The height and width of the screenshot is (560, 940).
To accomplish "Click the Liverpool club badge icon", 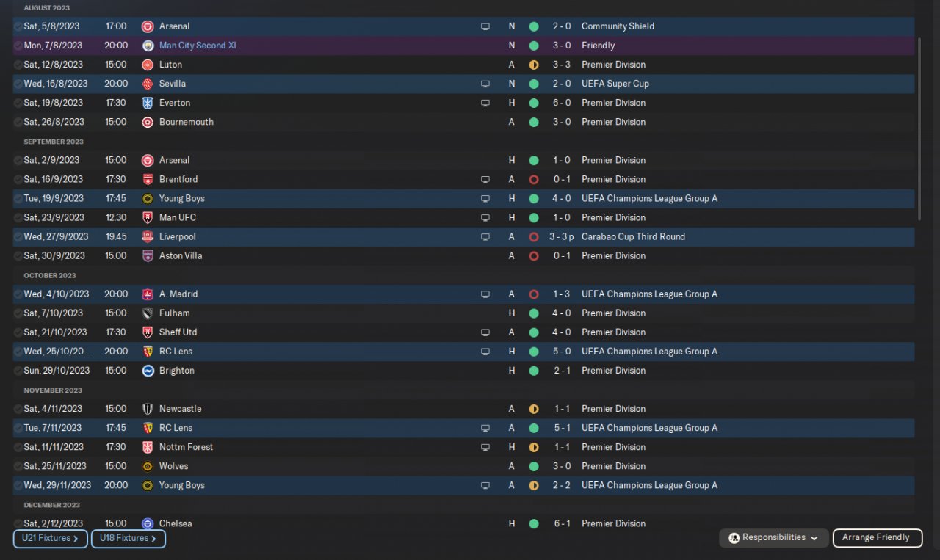I will 147,237.
